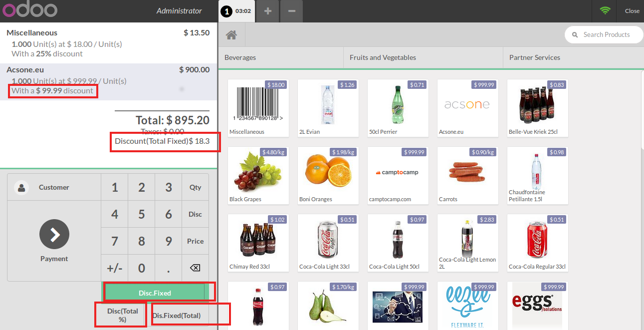Switch numpad to Price mode
The height and width of the screenshot is (330, 644).
pyautogui.click(x=195, y=241)
